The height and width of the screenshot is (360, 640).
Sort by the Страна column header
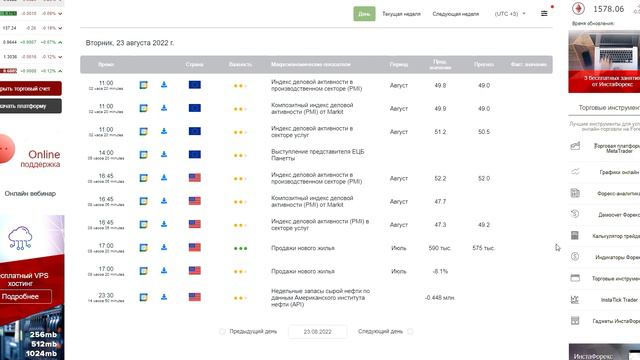[x=195, y=64]
